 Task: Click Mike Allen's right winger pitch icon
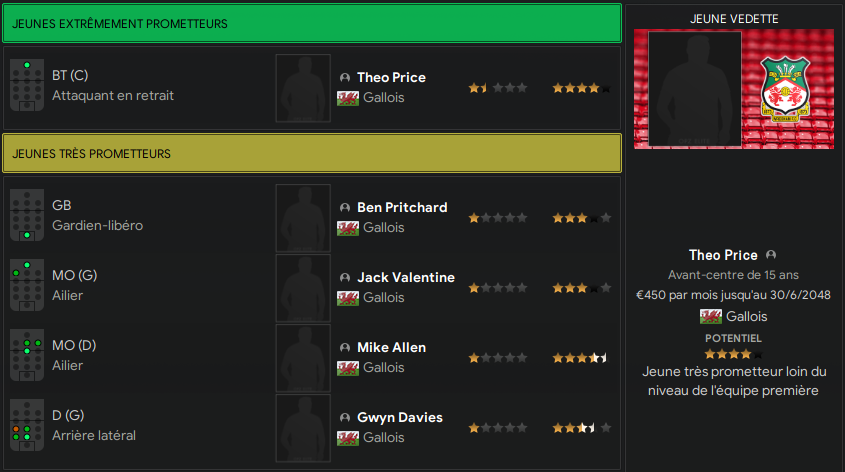coord(27,356)
